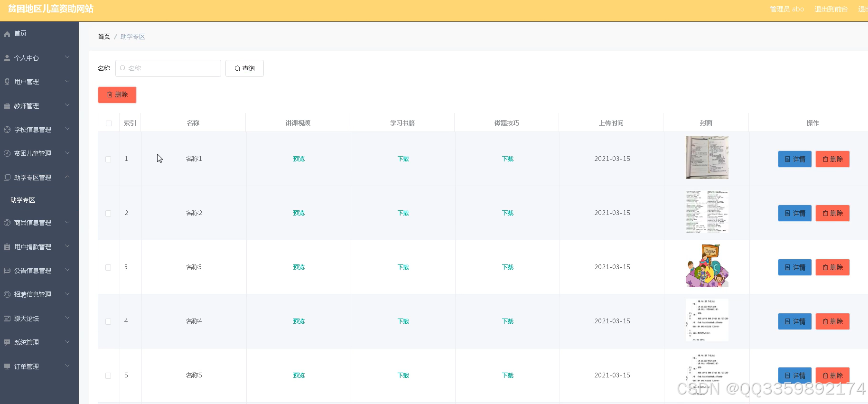Collapse the 助学专区管理 chevron

67,177
